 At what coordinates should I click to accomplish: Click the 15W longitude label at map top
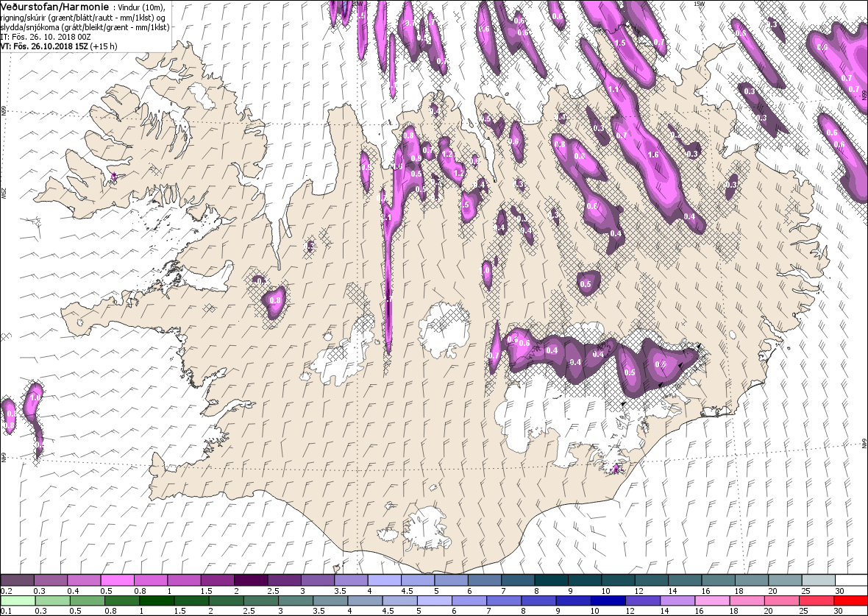[699, 4]
